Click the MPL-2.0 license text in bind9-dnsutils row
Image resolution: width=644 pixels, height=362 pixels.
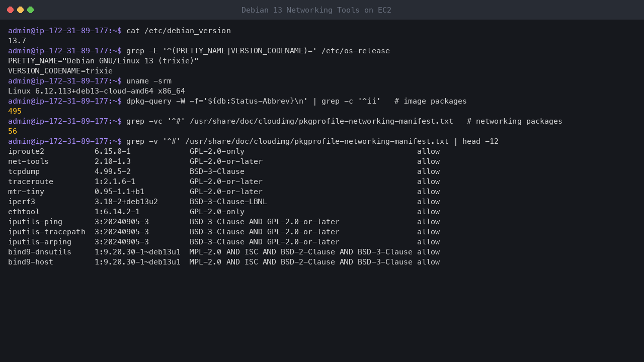coord(301,252)
